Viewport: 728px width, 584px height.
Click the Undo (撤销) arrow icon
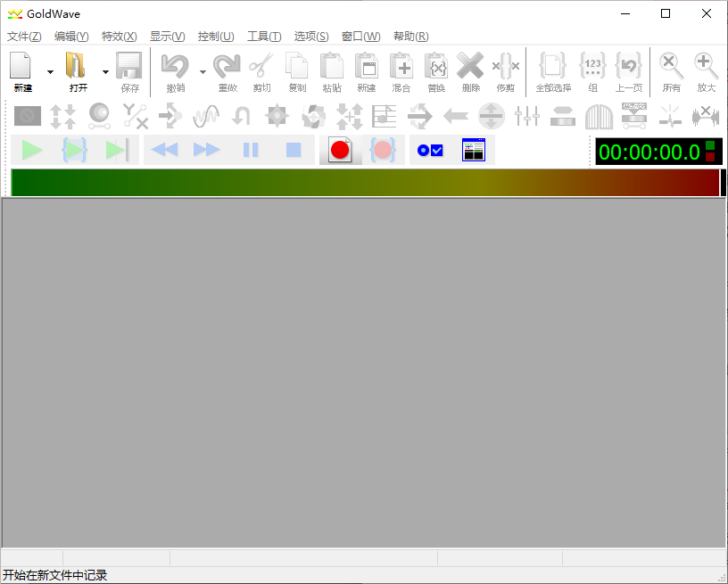(175, 67)
